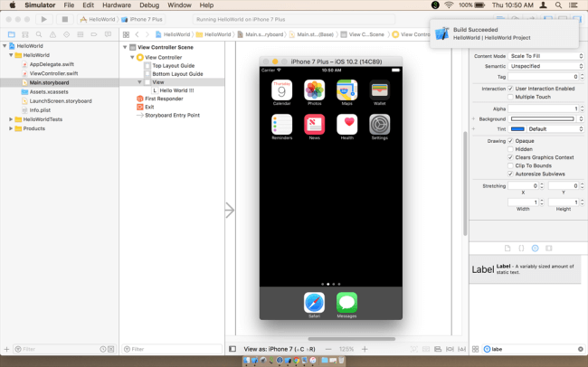Open the Reminders app in the simulator
Viewport: 588px width, 367px height.
coord(281,125)
